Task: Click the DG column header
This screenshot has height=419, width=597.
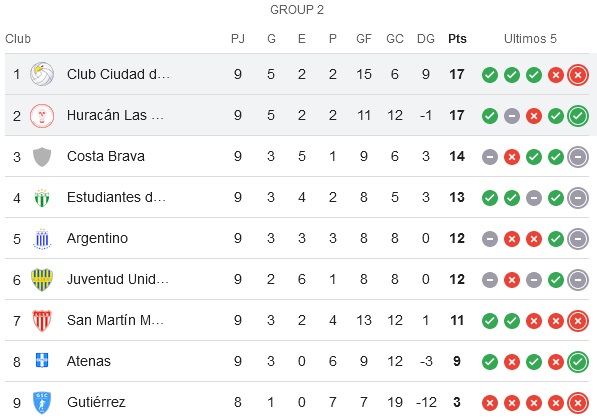Action: pos(426,39)
